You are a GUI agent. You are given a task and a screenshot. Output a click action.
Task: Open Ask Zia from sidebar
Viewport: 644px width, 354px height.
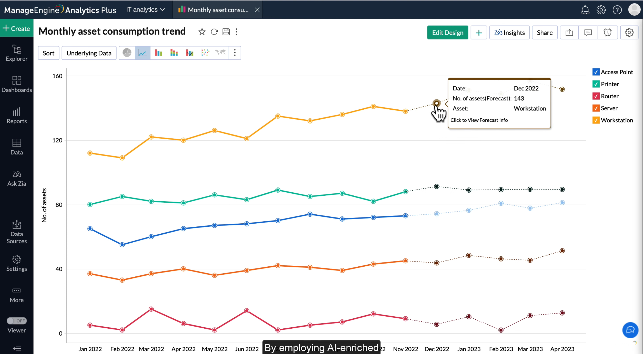click(x=17, y=178)
